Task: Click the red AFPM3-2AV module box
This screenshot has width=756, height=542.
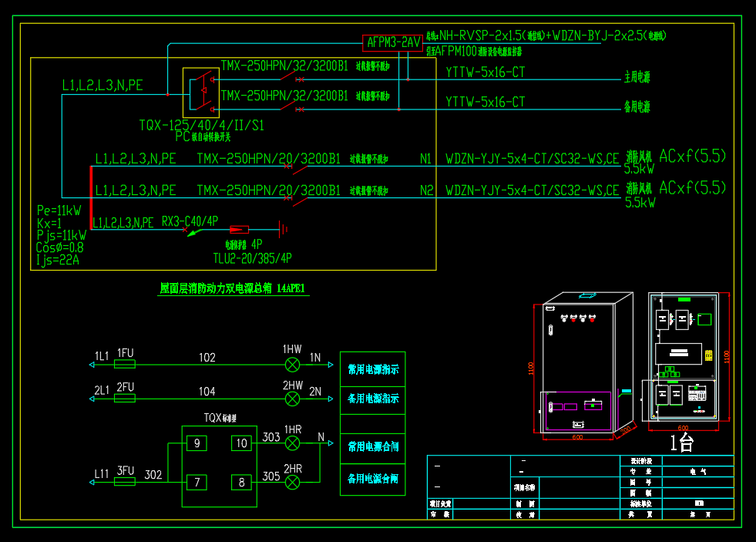Action: 392,43
